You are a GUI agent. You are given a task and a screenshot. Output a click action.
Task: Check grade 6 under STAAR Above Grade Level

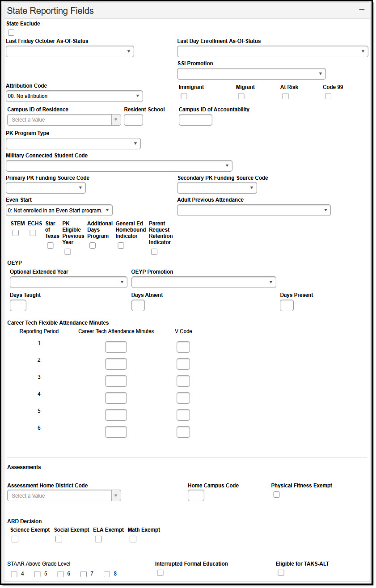(x=60, y=574)
